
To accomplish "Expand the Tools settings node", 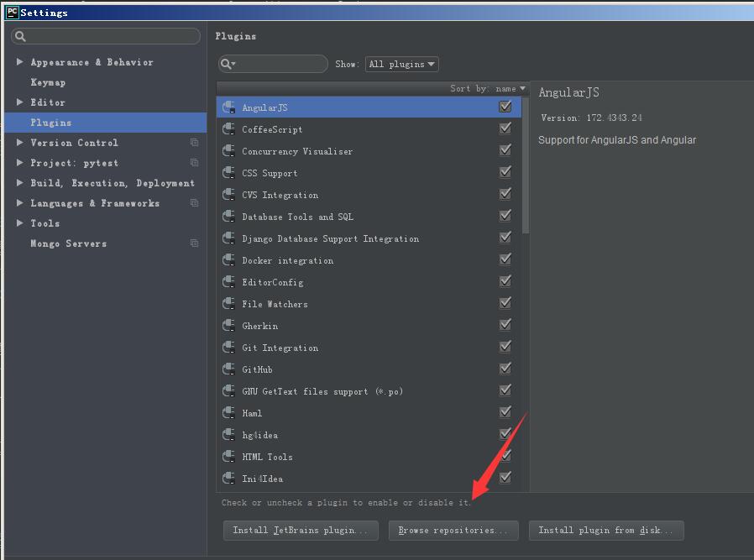I will [19, 223].
